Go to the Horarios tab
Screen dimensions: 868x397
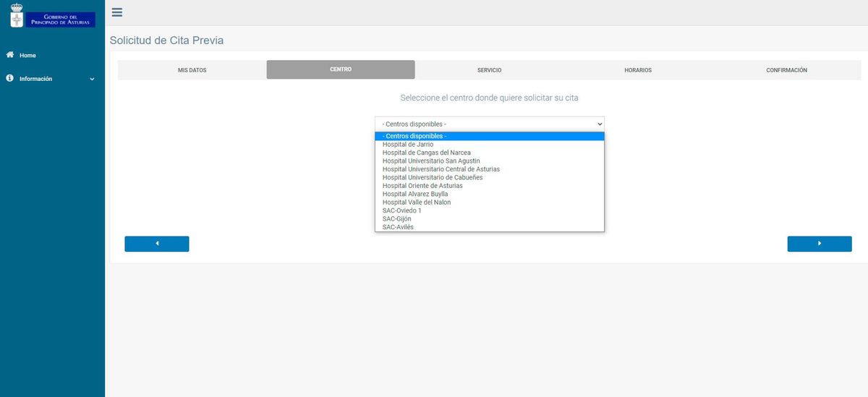click(638, 70)
